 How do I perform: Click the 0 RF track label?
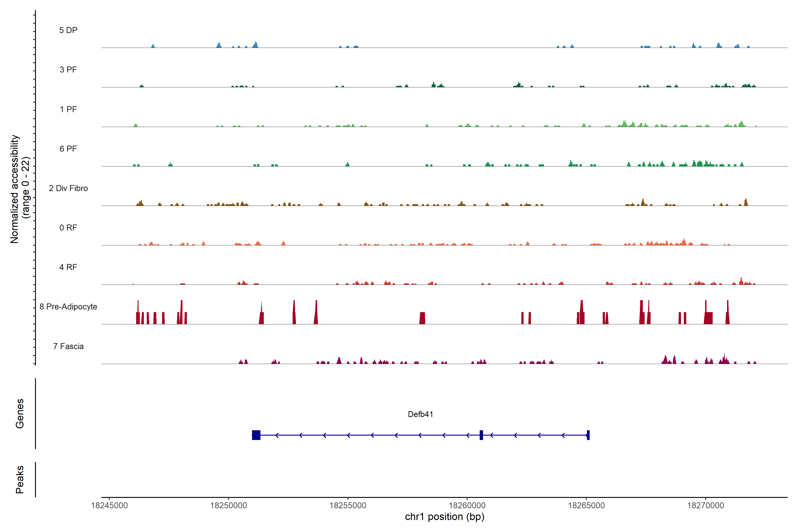pyautogui.click(x=68, y=228)
